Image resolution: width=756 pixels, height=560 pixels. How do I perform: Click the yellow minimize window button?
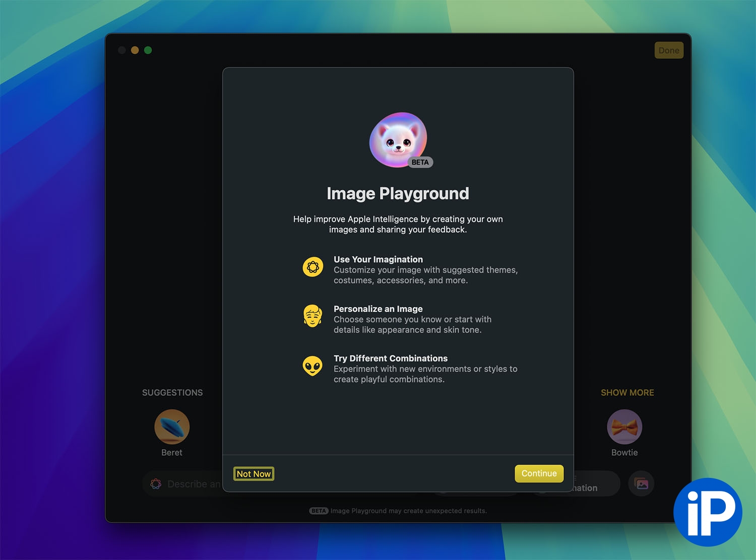tap(135, 50)
